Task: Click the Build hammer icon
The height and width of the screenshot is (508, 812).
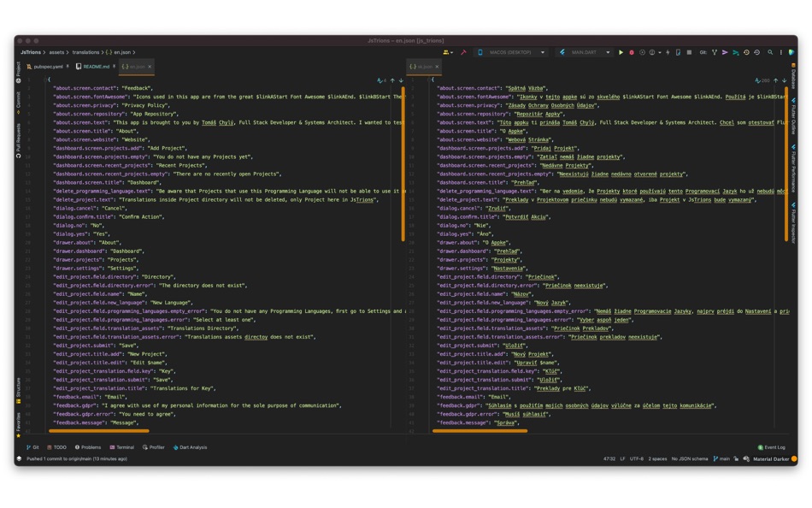Action: [x=463, y=52]
